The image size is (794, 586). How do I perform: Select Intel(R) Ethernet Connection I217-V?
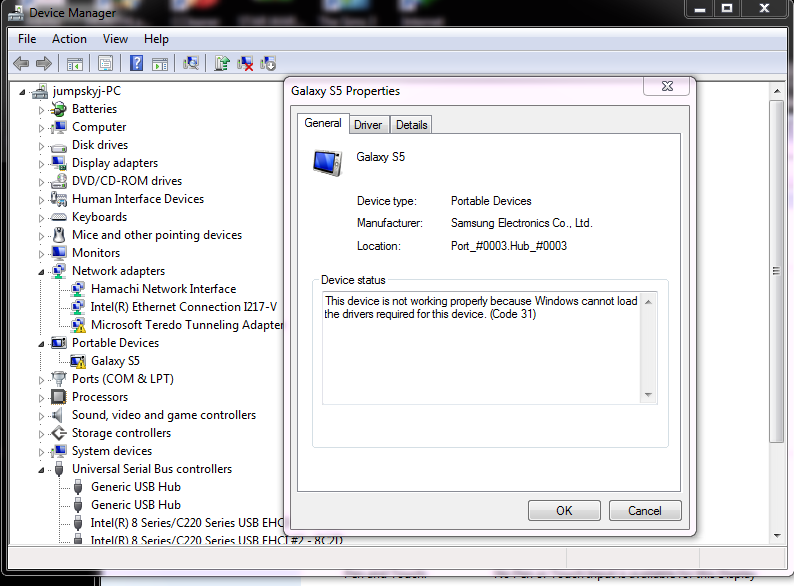(x=184, y=307)
